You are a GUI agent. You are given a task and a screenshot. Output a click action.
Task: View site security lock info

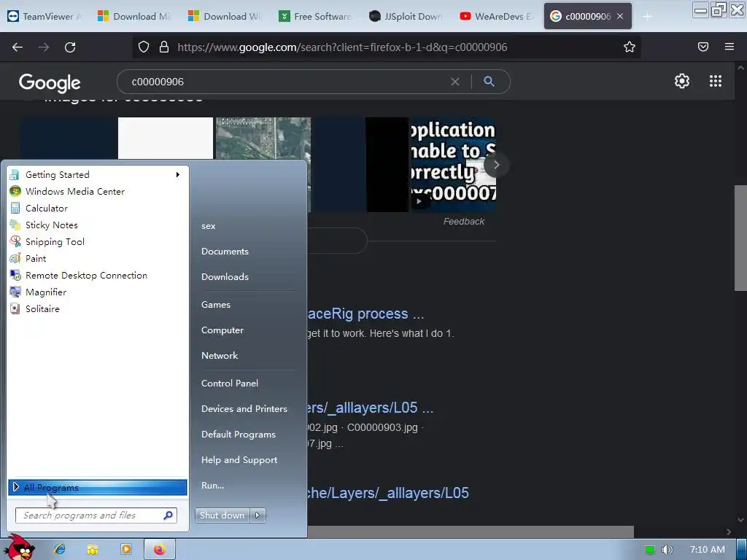tap(164, 47)
